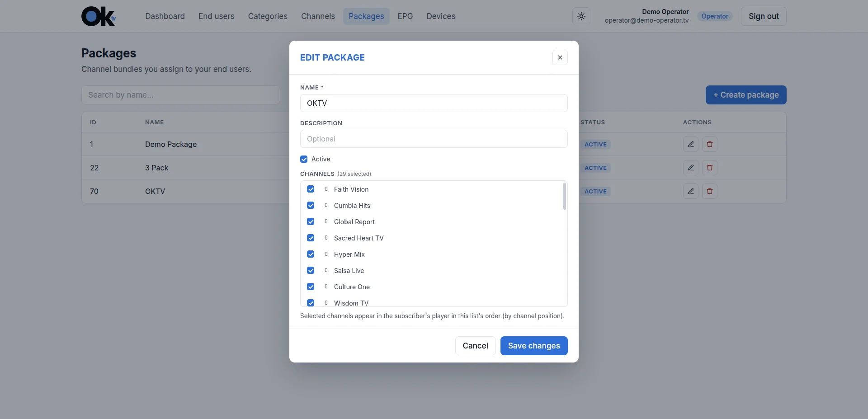Click Save changes button

(x=534, y=346)
